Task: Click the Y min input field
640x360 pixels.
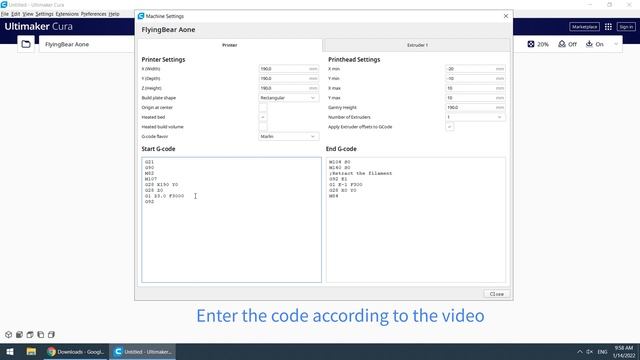Action: (475, 78)
